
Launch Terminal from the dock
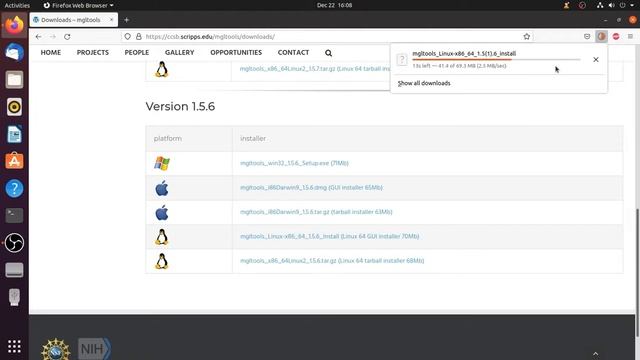(x=14, y=216)
